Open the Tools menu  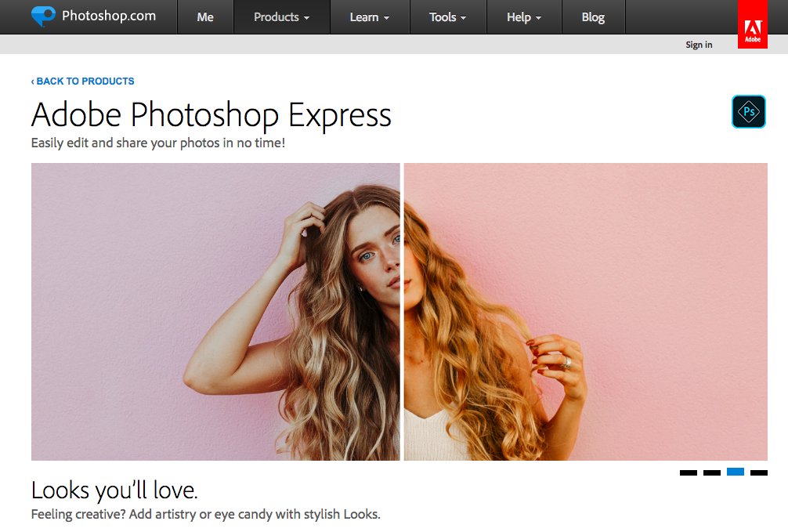[448, 17]
